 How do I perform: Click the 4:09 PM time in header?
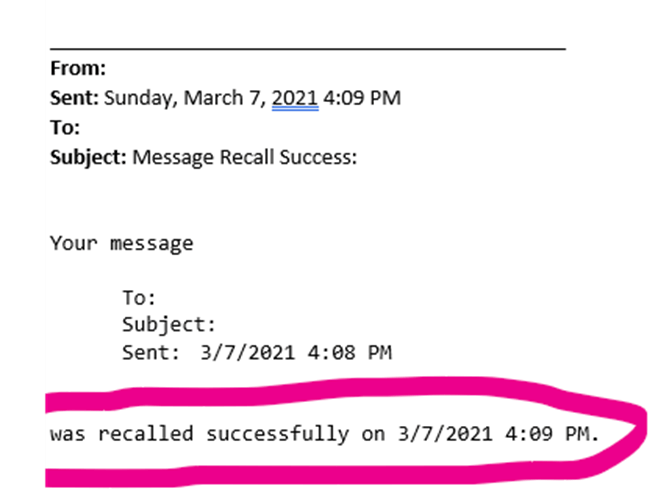coord(362,98)
